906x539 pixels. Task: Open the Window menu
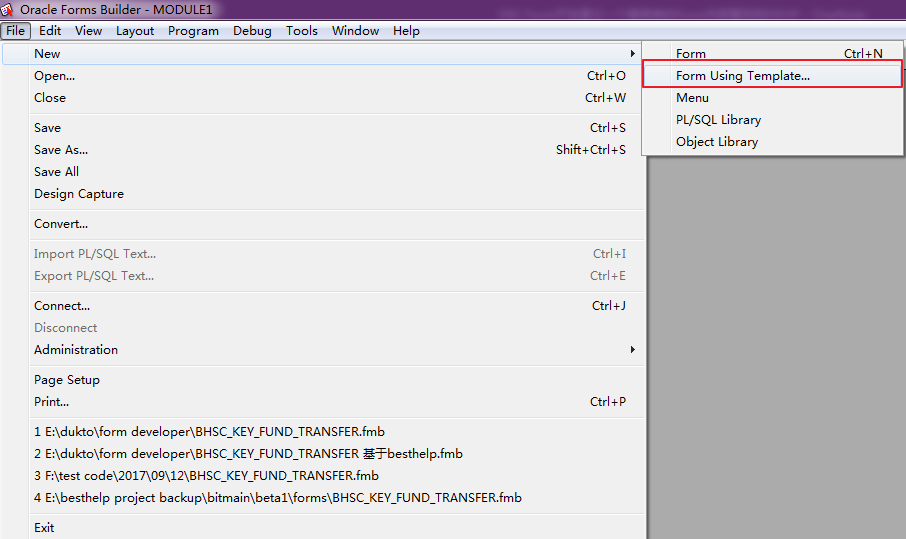(355, 31)
